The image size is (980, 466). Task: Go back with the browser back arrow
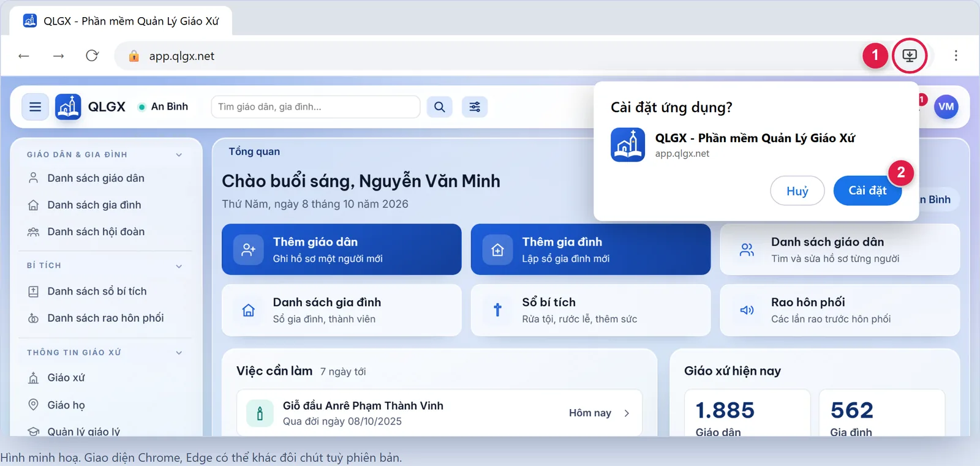tap(24, 56)
